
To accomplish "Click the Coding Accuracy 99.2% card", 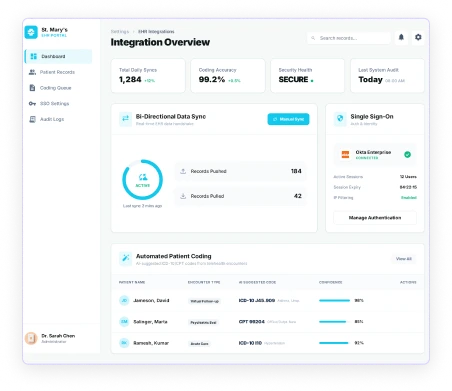I will (x=228, y=76).
